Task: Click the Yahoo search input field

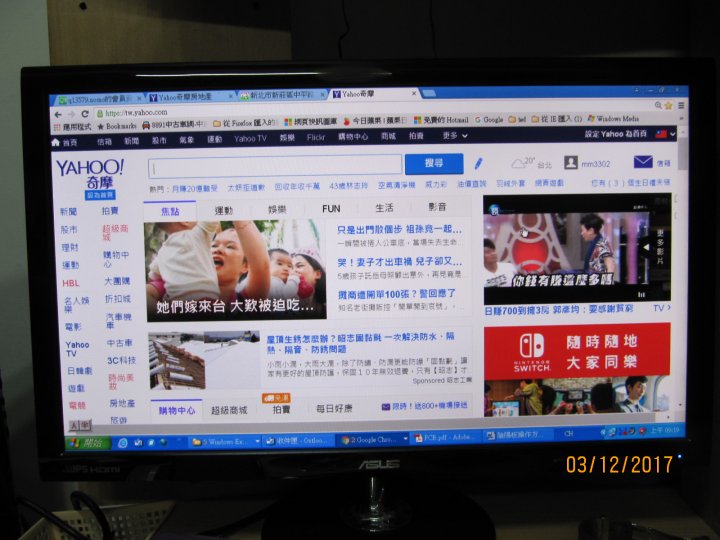Action: pos(275,166)
